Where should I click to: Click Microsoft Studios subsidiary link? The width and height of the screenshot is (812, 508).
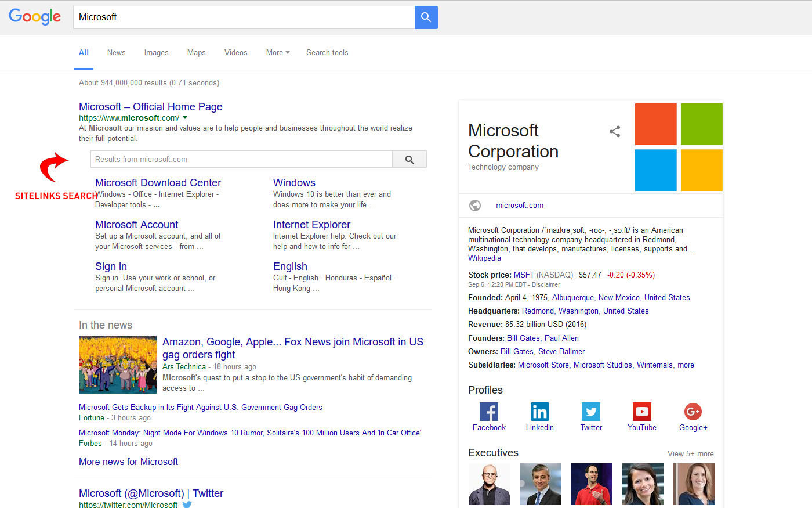[603, 365]
